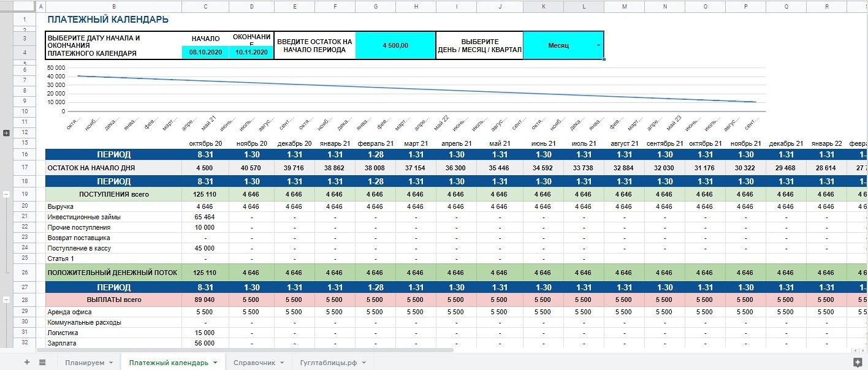
Task: Select the 89 040 total payments value
Action: pos(205,300)
